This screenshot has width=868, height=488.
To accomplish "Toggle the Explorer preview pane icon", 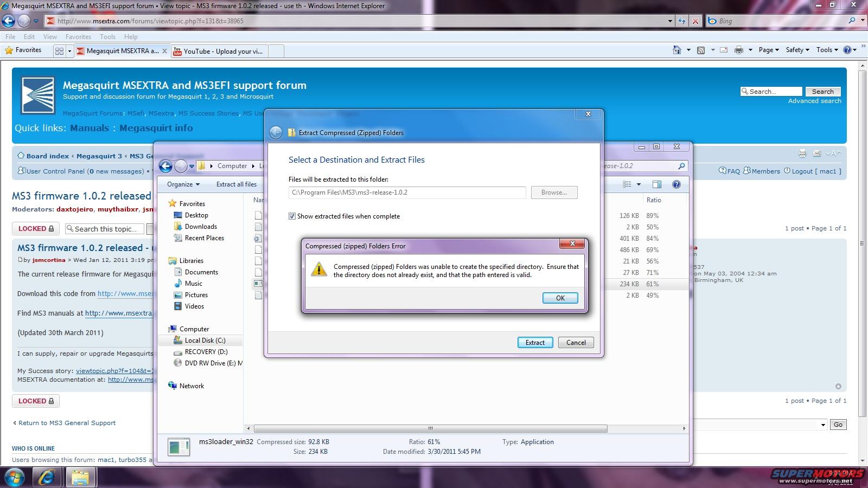I will pyautogui.click(x=657, y=184).
